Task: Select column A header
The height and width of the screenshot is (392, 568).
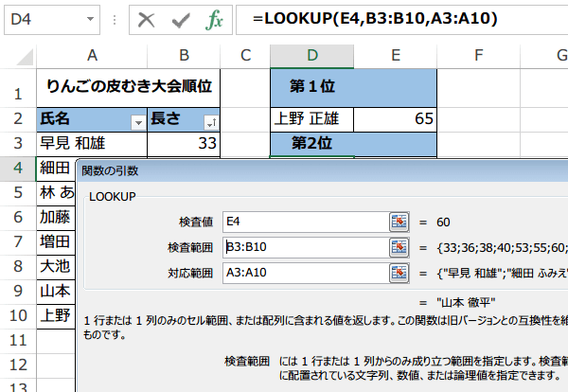Action: (x=92, y=56)
